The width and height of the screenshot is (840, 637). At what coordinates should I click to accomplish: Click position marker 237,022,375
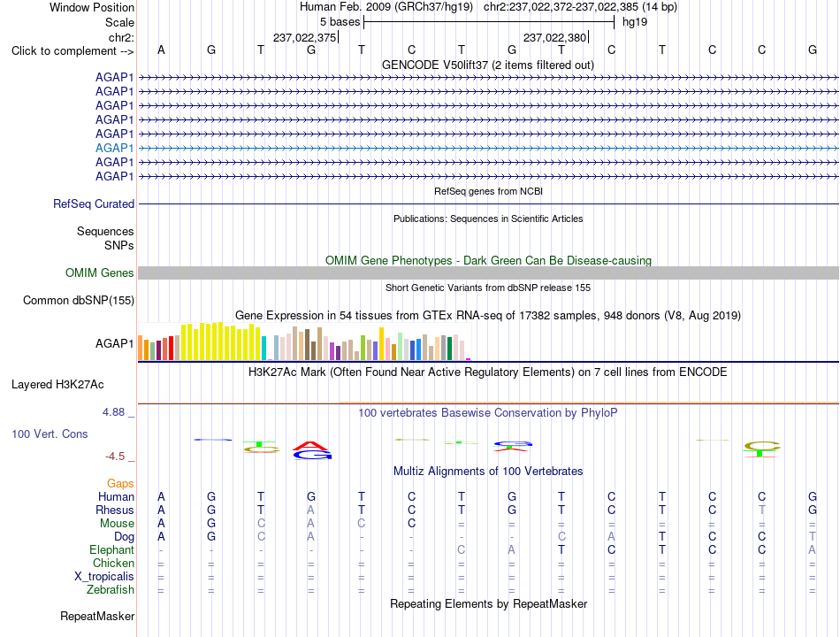click(304, 37)
